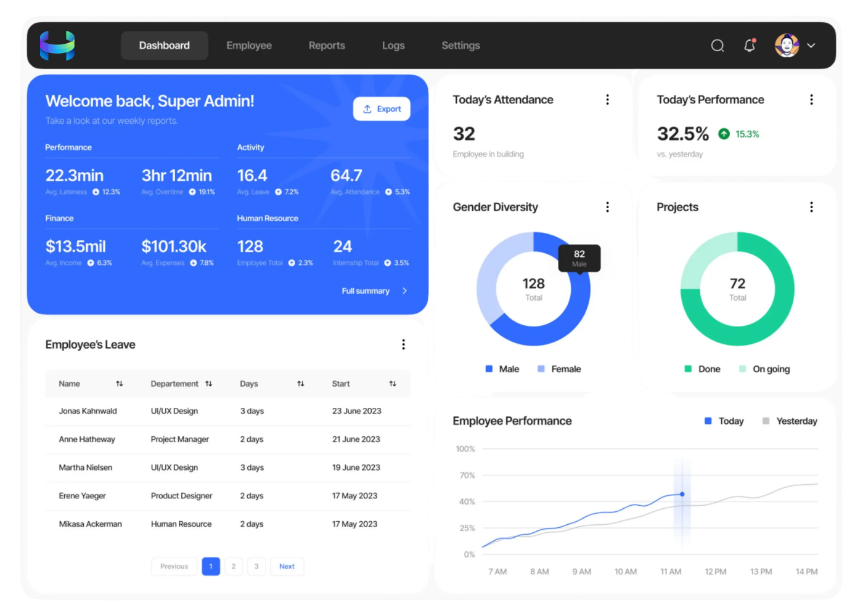
Task: Open Gender Diversity options menu
Action: pos(607,207)
